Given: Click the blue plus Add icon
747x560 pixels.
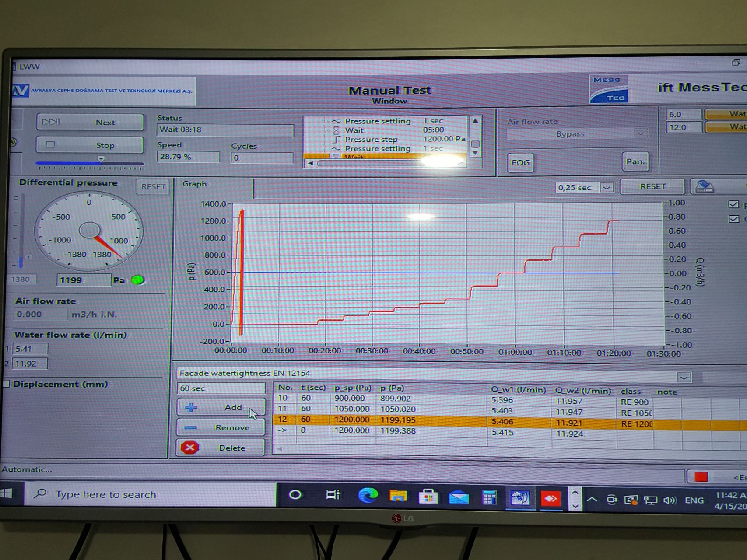Looking at the screenshot, I should [x=191, y=407].
